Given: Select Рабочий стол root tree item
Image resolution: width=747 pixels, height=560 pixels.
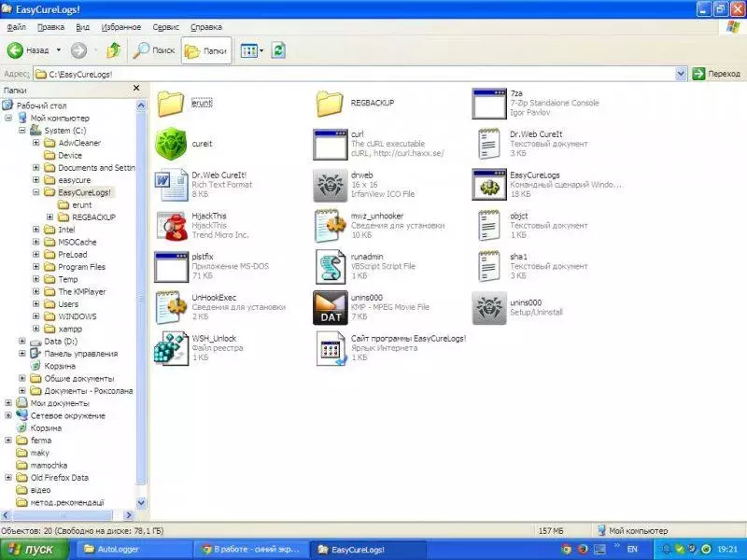Looking at the screenshot, I should [35, 105].
